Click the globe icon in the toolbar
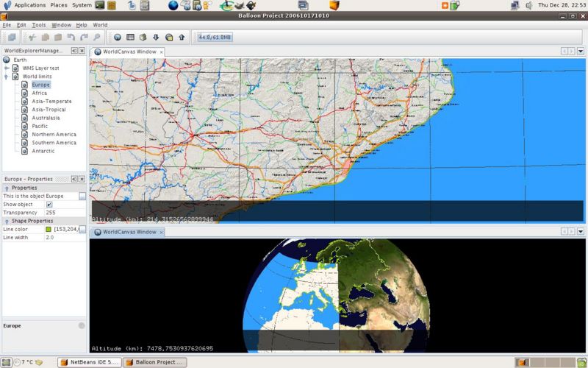The image size is (588, 368). [118, 37]
